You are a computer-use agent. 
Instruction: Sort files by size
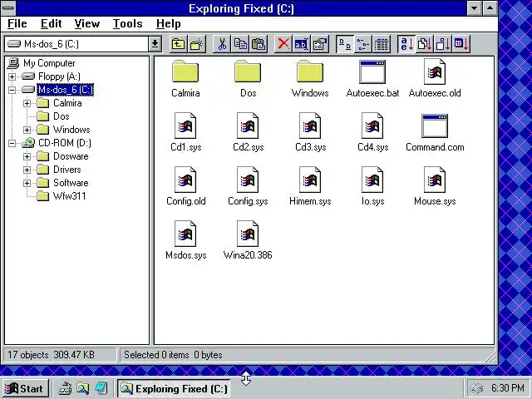tap(443, 44)
